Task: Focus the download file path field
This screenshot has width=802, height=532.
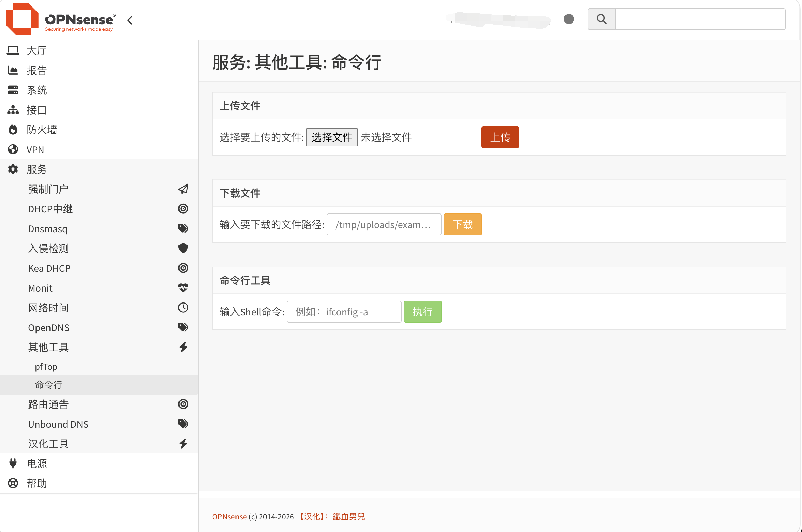Action: tap(384, 224)
